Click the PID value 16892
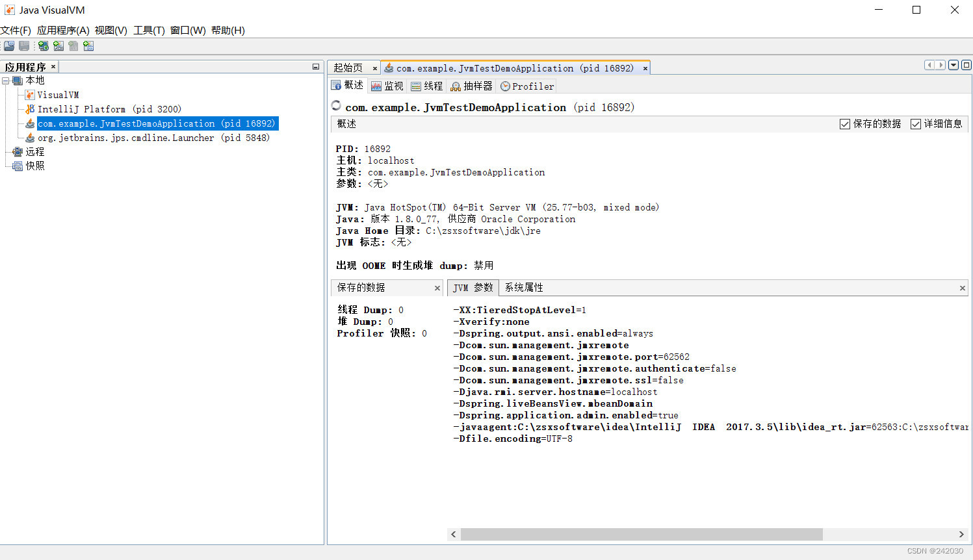 pos(378,149)
